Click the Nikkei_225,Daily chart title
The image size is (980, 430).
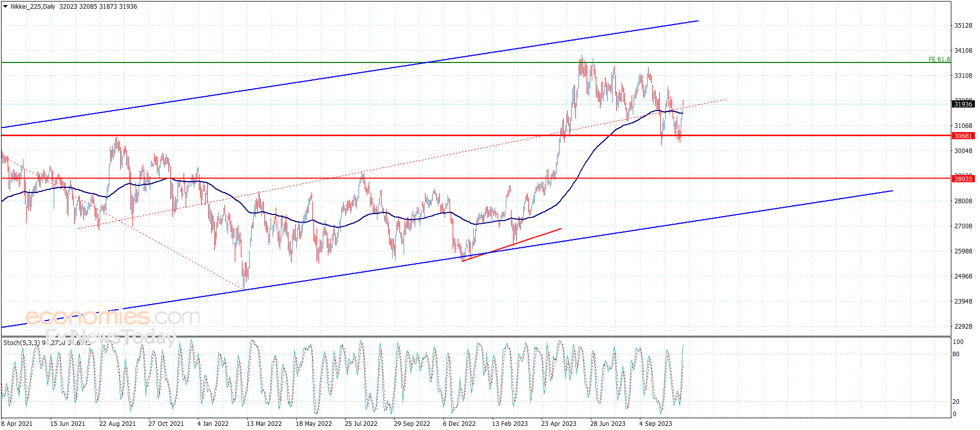[33, 7]
